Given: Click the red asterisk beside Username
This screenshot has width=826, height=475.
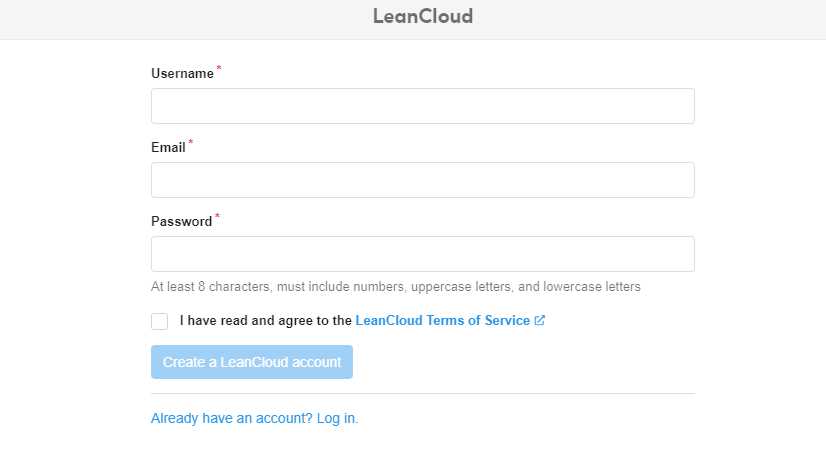Looking at the screenshot, I should [219, 68].
